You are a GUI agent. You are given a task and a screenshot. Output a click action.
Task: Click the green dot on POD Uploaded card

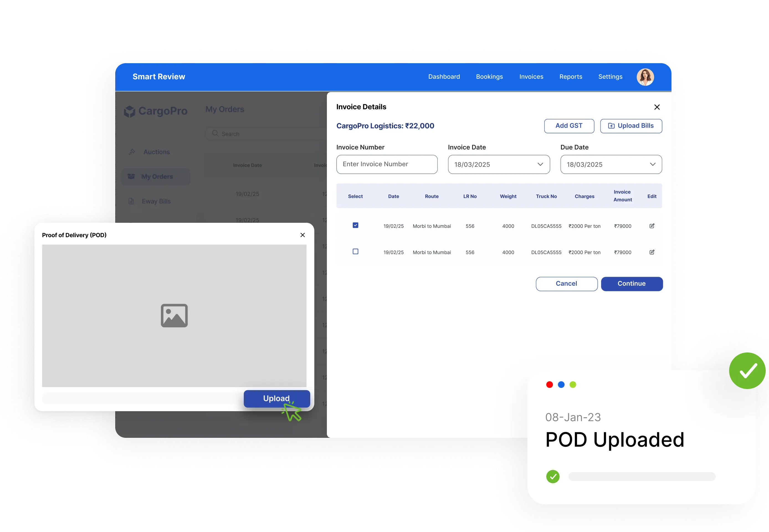[573, 385]
